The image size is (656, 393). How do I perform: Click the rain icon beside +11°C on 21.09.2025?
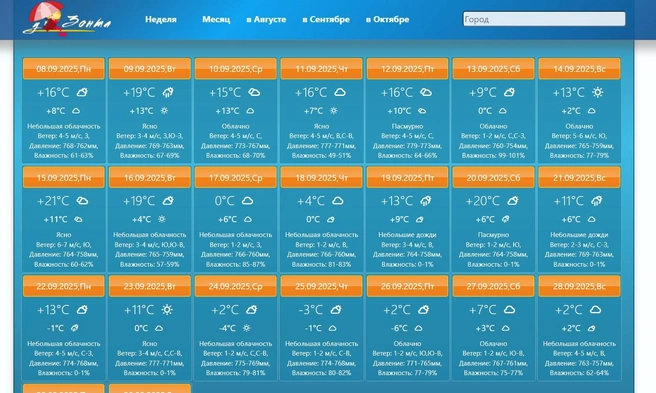596,201
